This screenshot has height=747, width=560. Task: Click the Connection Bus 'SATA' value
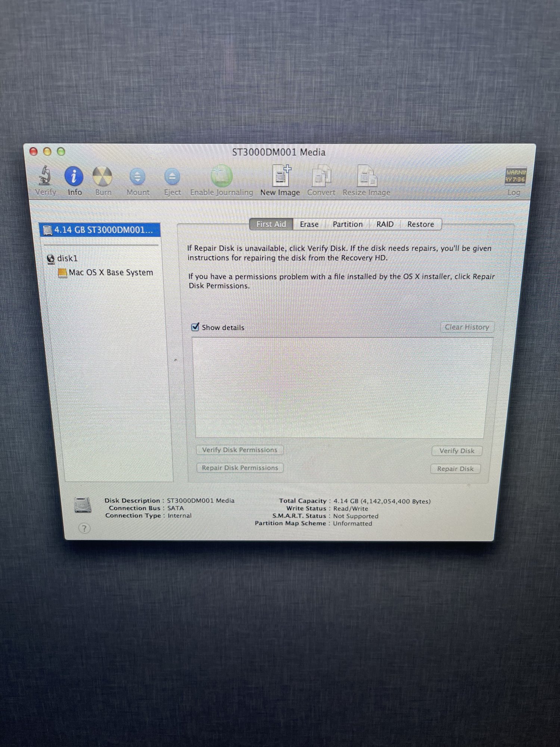[175, 508]
